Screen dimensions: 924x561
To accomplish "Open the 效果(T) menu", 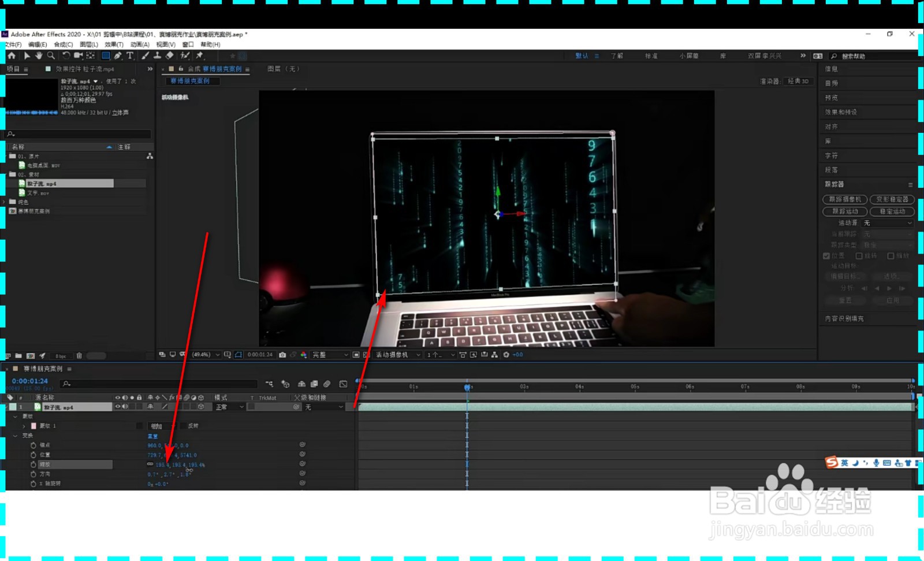I will pyautogui.click(x=114, y=44).
